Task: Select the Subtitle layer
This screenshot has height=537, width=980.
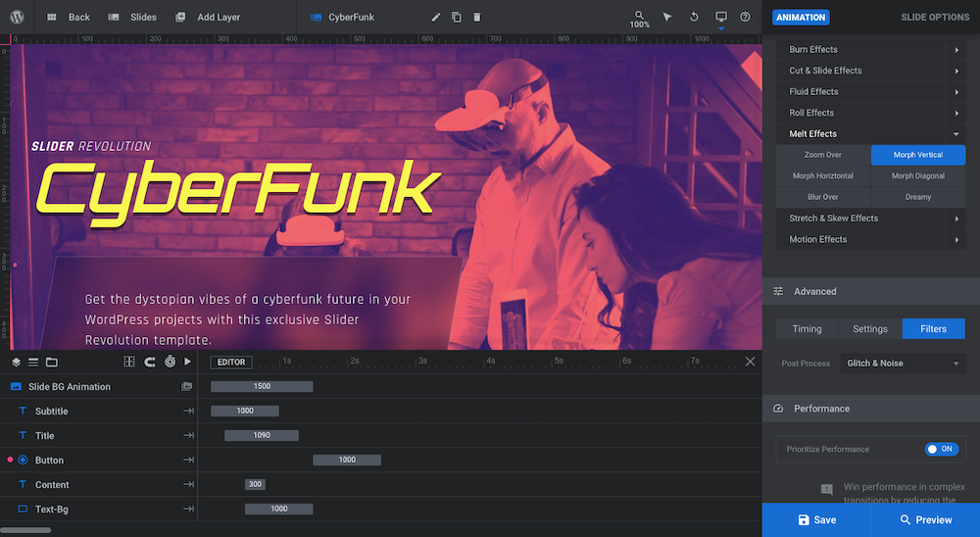Action: point(99,411)
